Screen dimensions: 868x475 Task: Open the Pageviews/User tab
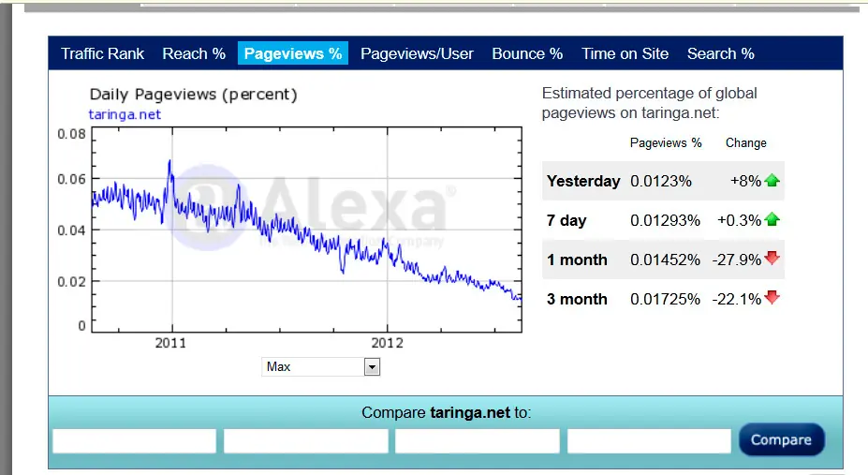pos(417,53)
